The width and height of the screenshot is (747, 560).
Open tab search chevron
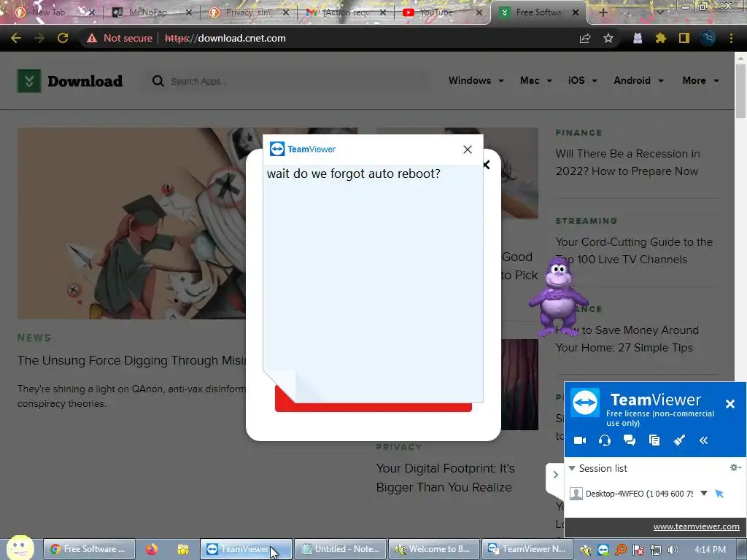pyautogui.click(x=660, y=12)
